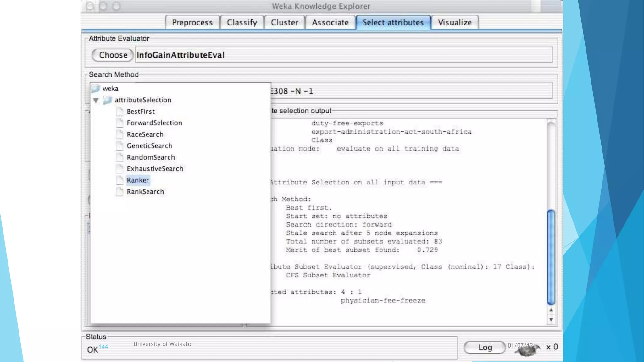Open the Classify tab

tap(242, 23)
